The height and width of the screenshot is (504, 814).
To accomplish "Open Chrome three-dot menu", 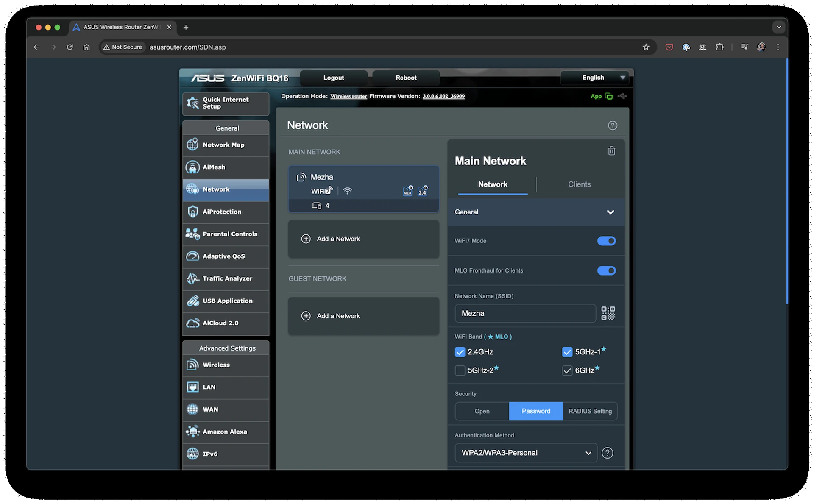I will [x=778, y=47].
